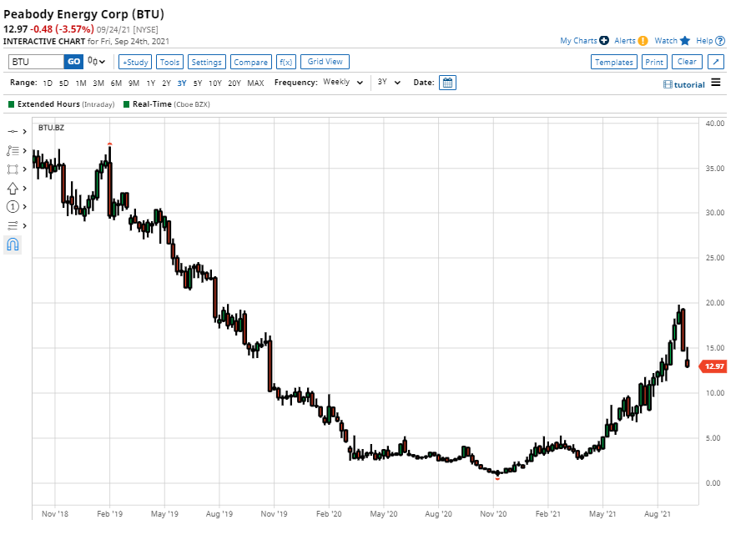Toggle the Extended Hours legend indicator
756x545 pixels.
[12, 104]
